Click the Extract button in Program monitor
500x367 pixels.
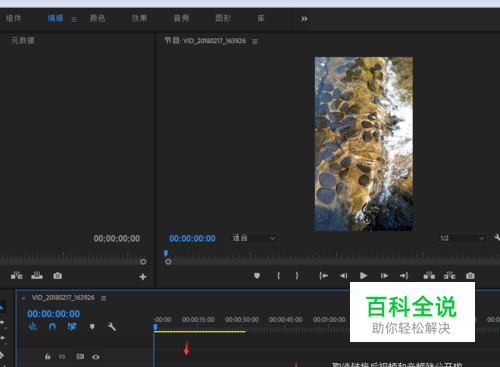pos(449,275)
